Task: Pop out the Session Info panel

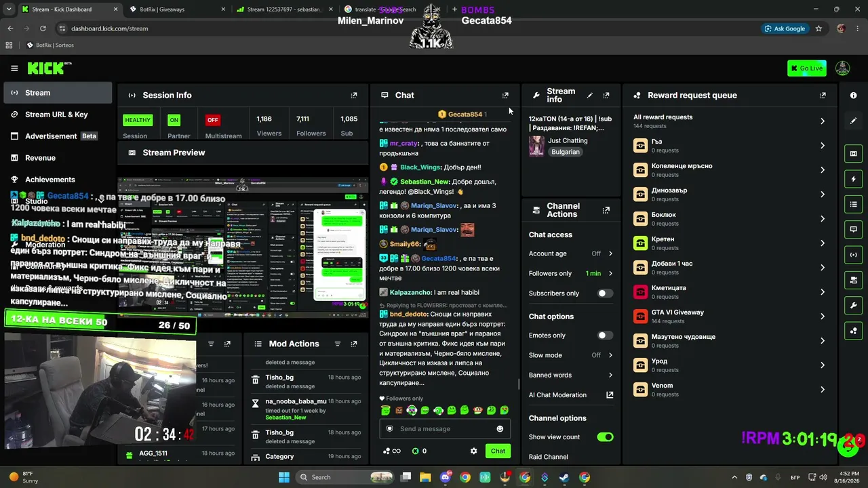Action: pyautogui.click(x=354, y=96)
